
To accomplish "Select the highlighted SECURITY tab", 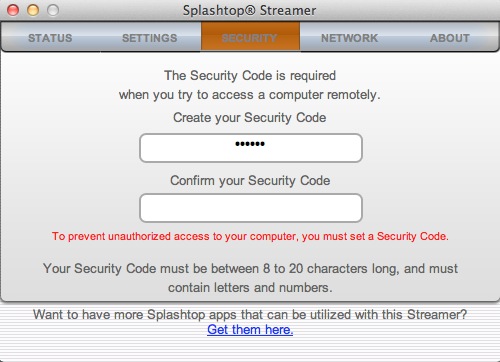I will click(x=250, y=36).
